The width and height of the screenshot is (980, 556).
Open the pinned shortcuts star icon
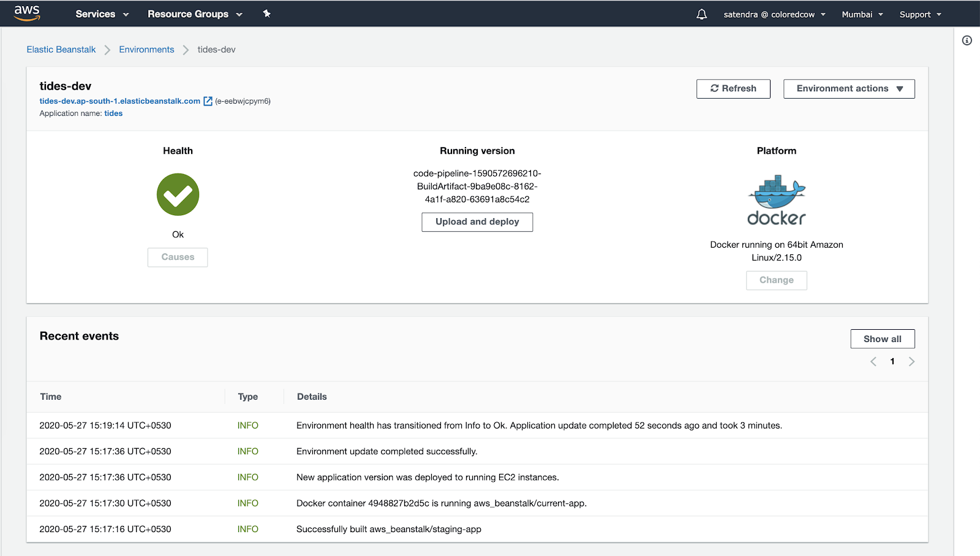click(266, 13)
